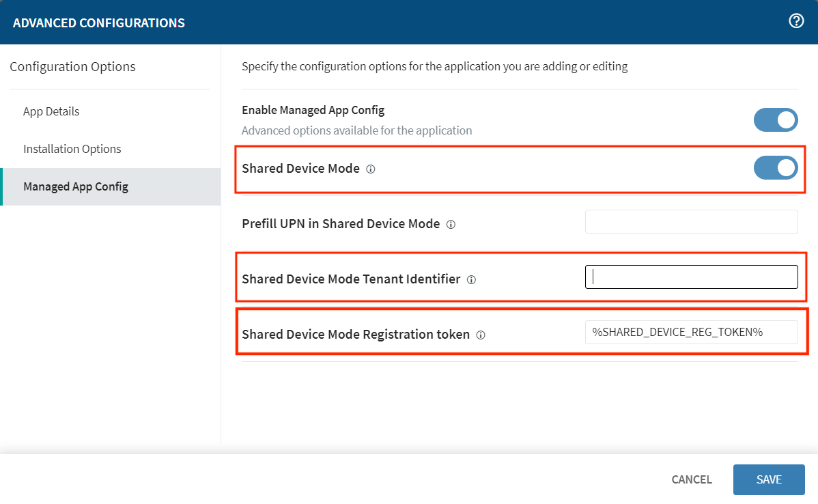The height and width of the screenshot is (504, 818).
Task: Focus the Prefill UPN input field
Action: (x=691, y=222)
